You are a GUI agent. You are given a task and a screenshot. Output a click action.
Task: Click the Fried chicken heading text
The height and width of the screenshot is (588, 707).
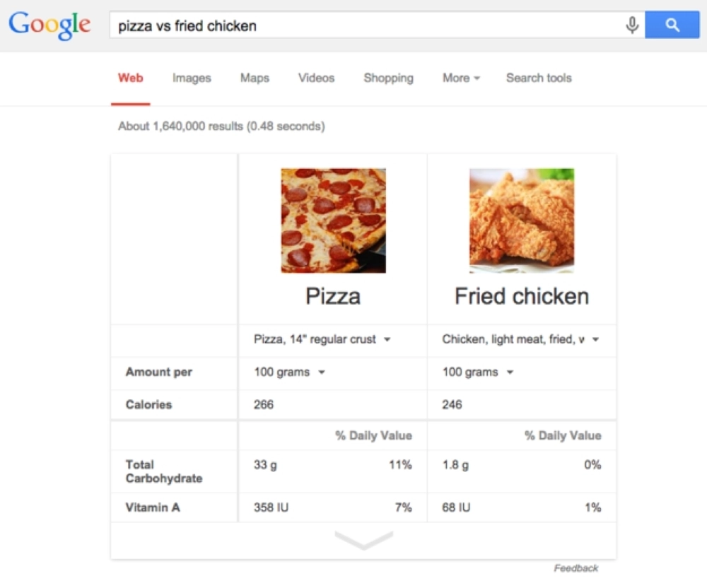[522, 296]
